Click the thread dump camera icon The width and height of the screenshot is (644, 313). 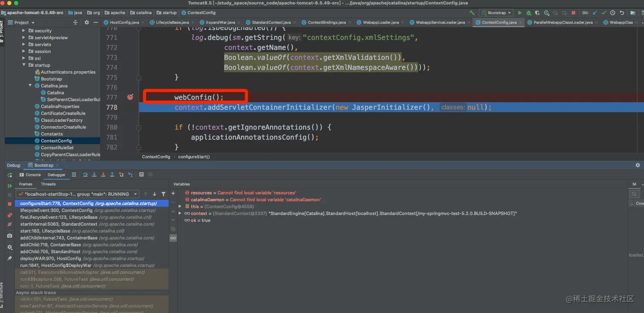[9, 235]
